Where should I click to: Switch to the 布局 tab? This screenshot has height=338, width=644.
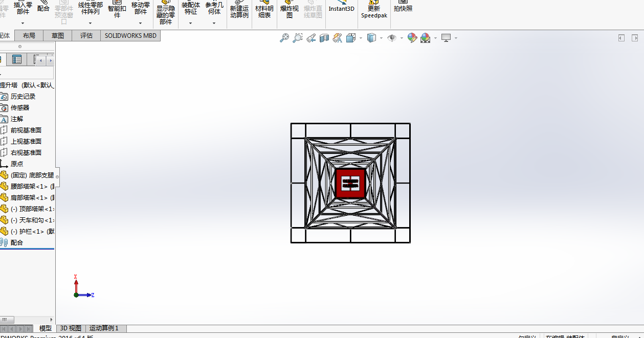click(29, 36)
